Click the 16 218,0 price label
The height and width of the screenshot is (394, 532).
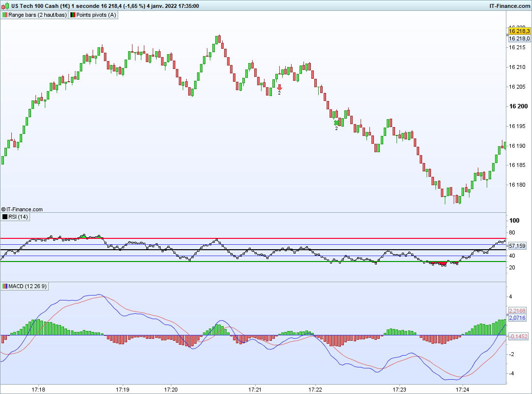[519, 39]
